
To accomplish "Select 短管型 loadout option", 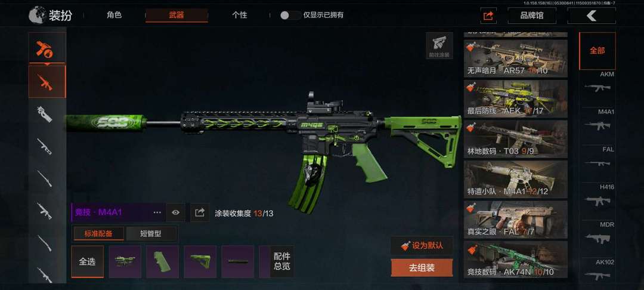I will click(x=151, y=234).
